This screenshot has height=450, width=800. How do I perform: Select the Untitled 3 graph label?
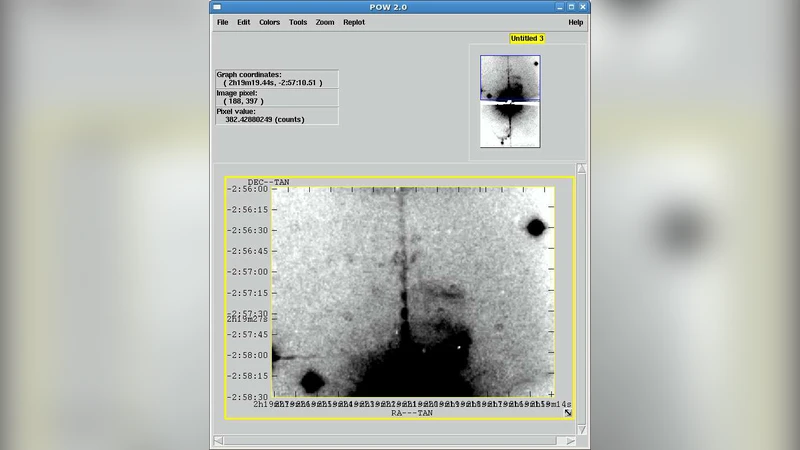pyautogui.click(x=527, y=39)
